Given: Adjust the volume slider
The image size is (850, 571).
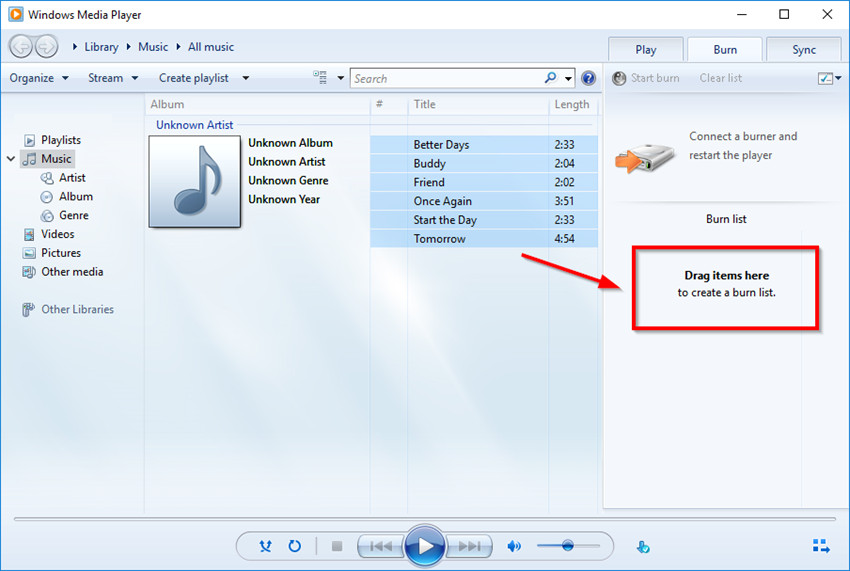Looking at the screenshot, I should (x=567, y=546).
